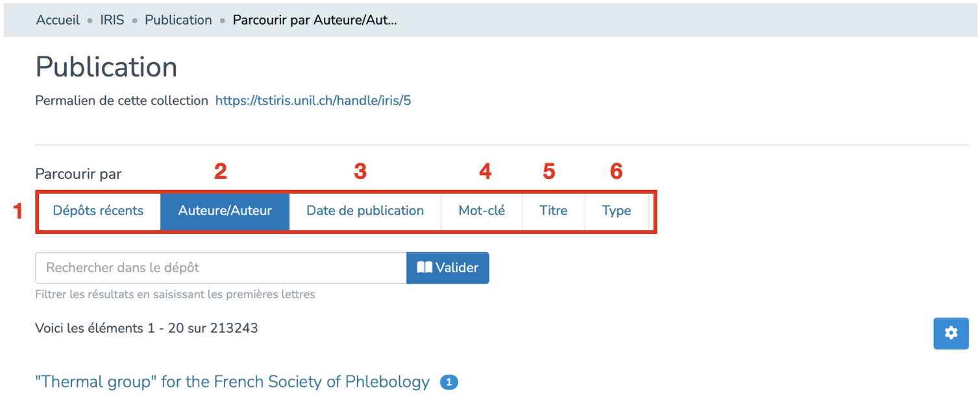Open the gear settings button
Screen dimensions: 980x402
point(951,333)
